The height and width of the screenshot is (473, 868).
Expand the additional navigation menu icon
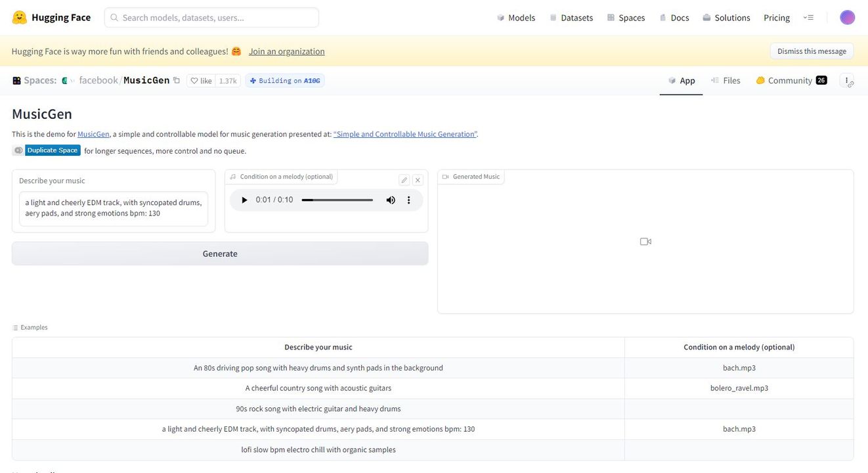tap(808, 18)
